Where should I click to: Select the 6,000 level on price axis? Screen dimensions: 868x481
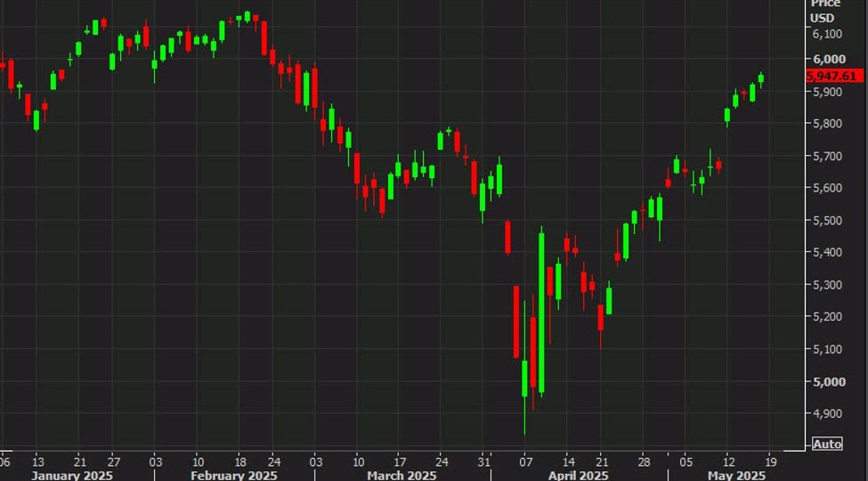827,60
